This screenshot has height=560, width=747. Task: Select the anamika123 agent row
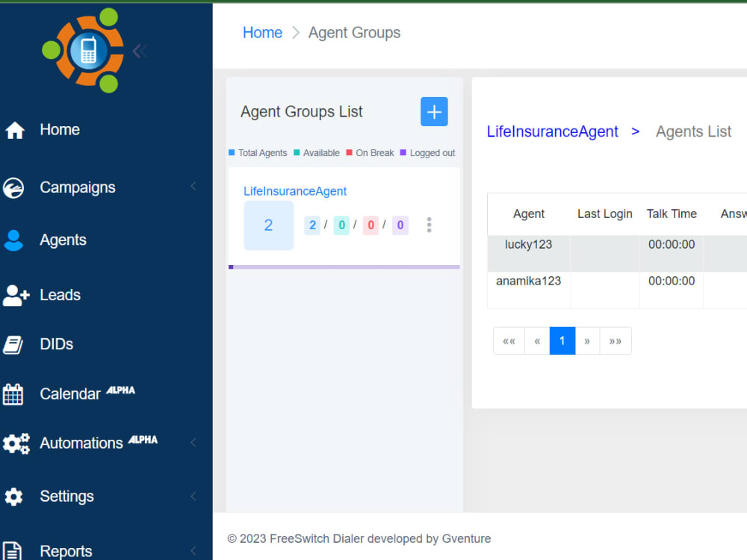click(617, 290)
